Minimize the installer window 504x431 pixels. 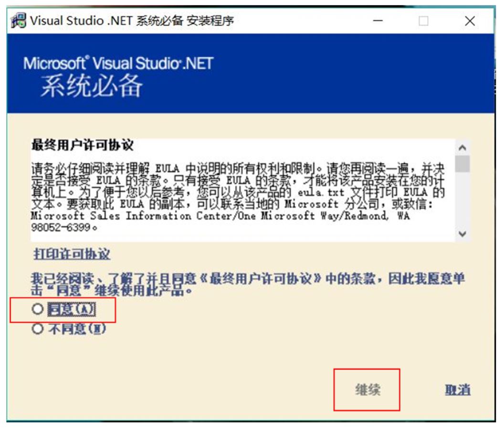[378, 21]
